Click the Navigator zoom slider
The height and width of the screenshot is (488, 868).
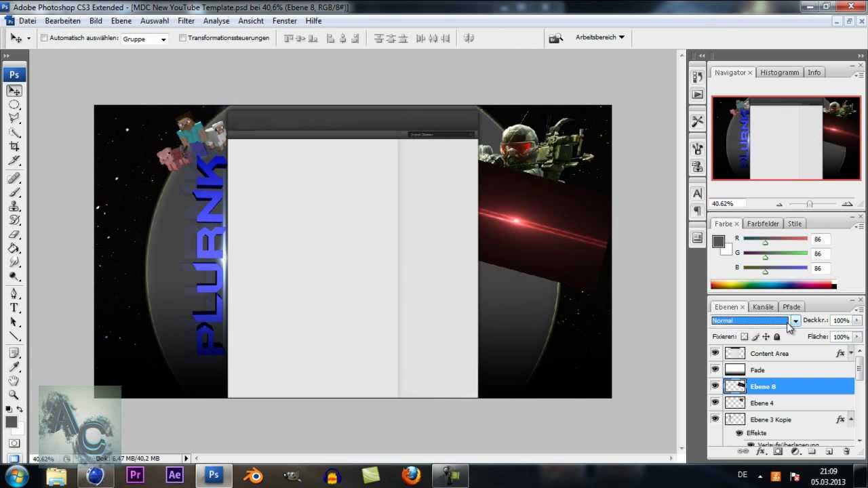pos(810,204)
